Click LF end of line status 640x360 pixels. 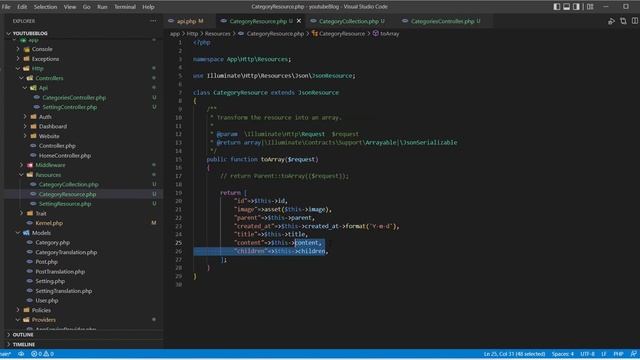pyautogui.click(x=604, y=354)
